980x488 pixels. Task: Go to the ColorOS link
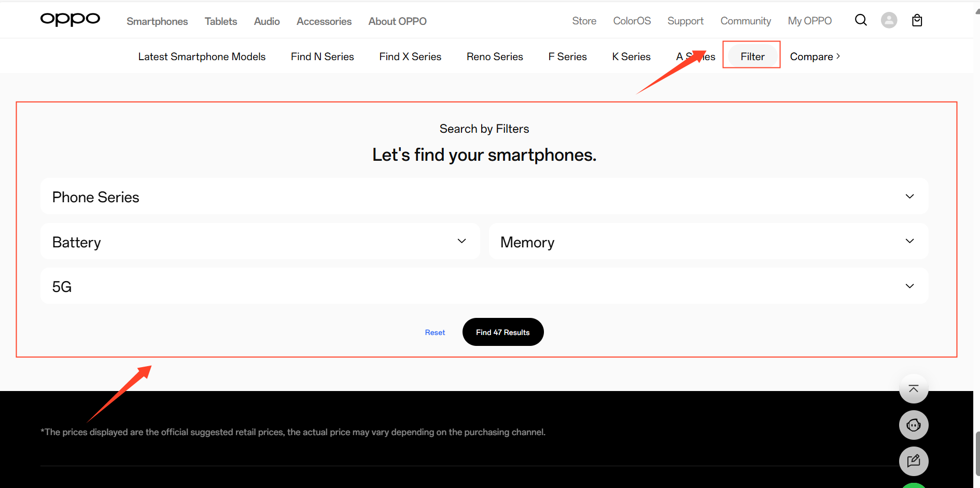632,21
